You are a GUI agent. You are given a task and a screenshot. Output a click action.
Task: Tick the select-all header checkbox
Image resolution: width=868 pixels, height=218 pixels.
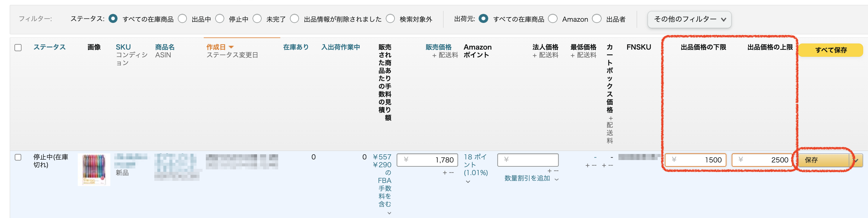point(18,48)
